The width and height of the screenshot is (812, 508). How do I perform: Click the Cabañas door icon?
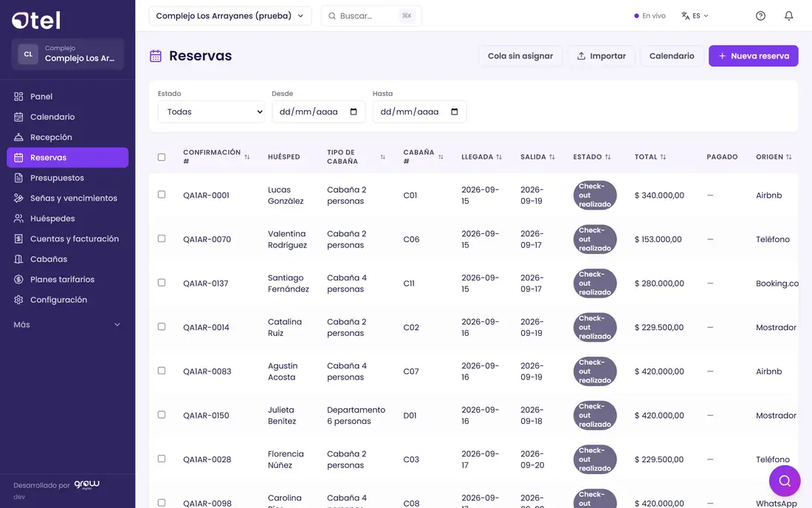(x=18, y=259)
